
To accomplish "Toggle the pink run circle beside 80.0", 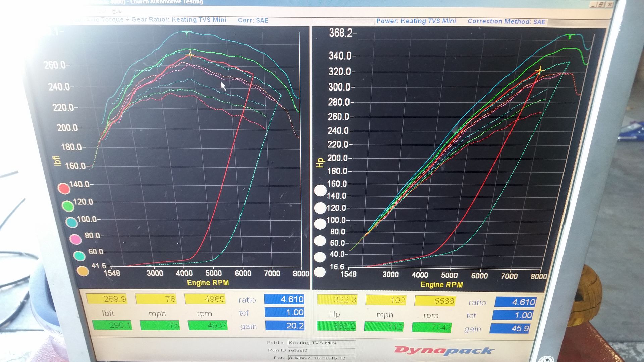I will pos(75,239).
